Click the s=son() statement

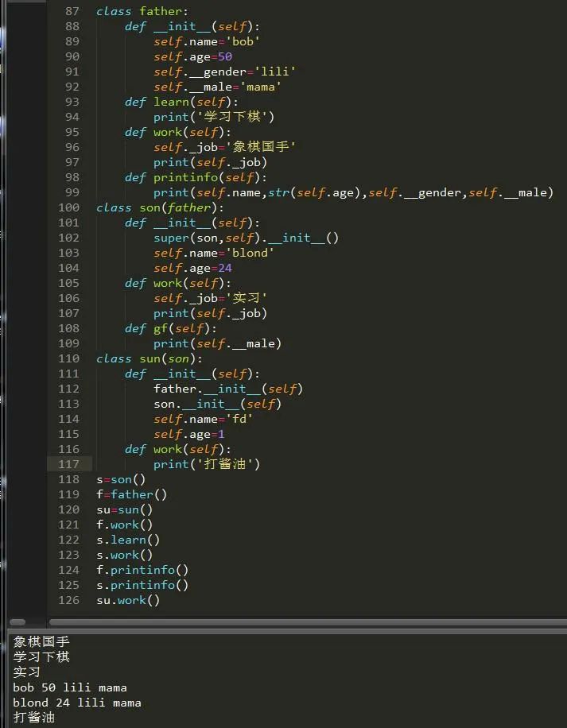coord(121,479)
